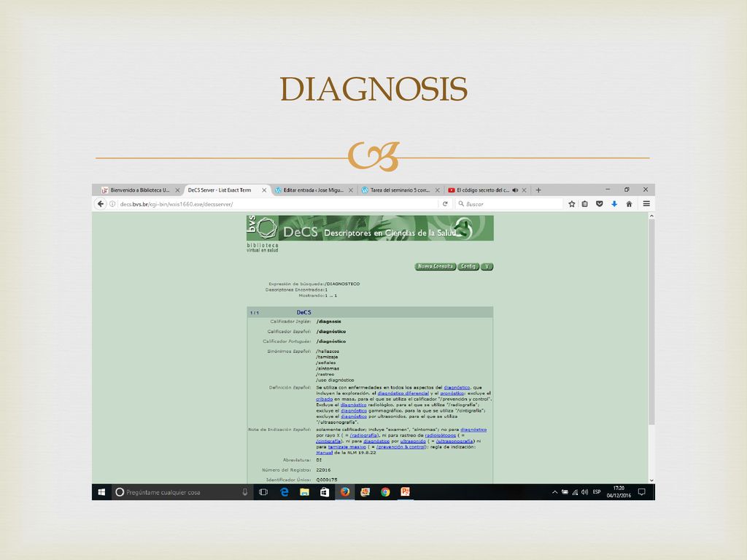
Task: Launch Microsoft Edge from the taskbar
Action: pos(285,492)
